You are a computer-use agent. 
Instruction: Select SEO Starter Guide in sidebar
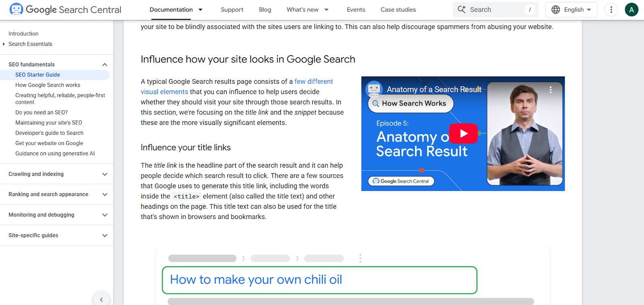point(37,75)
